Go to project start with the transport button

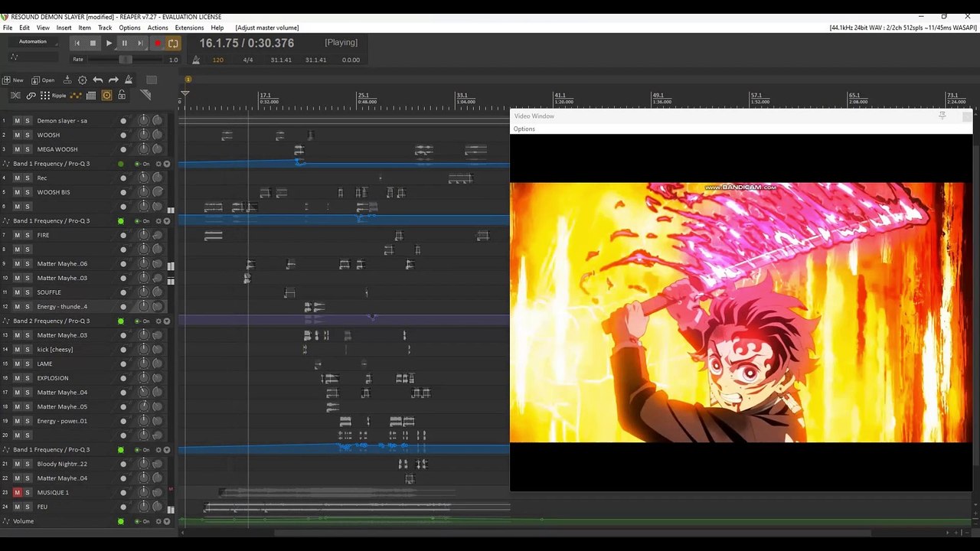click(77, 44)
